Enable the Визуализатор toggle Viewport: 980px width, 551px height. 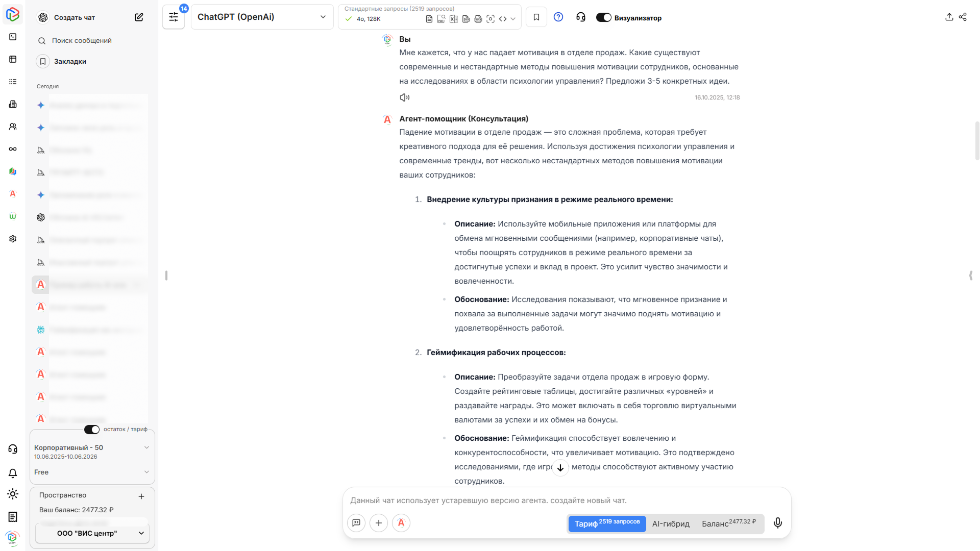click(603, 17)
